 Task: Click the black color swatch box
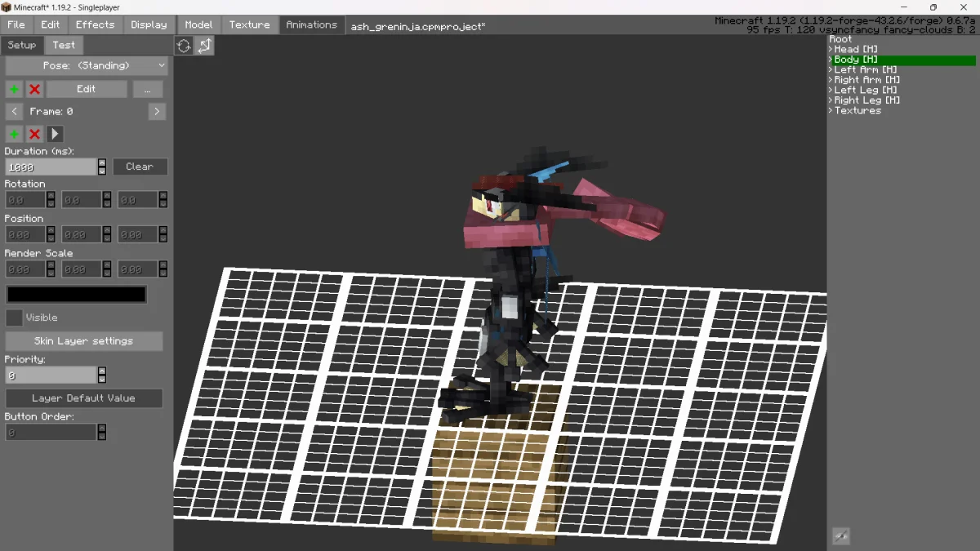pyautogui.click(x=77, y=295)
